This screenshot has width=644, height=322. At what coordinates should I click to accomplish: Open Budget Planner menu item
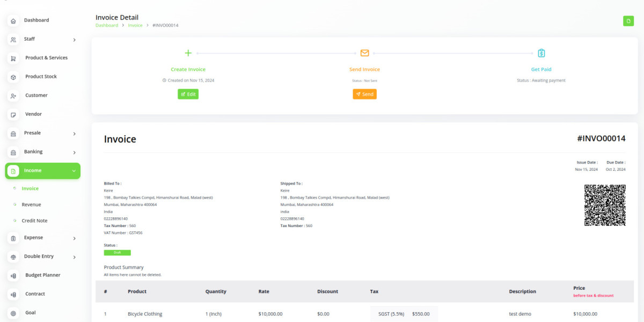(x=42, y=275)
